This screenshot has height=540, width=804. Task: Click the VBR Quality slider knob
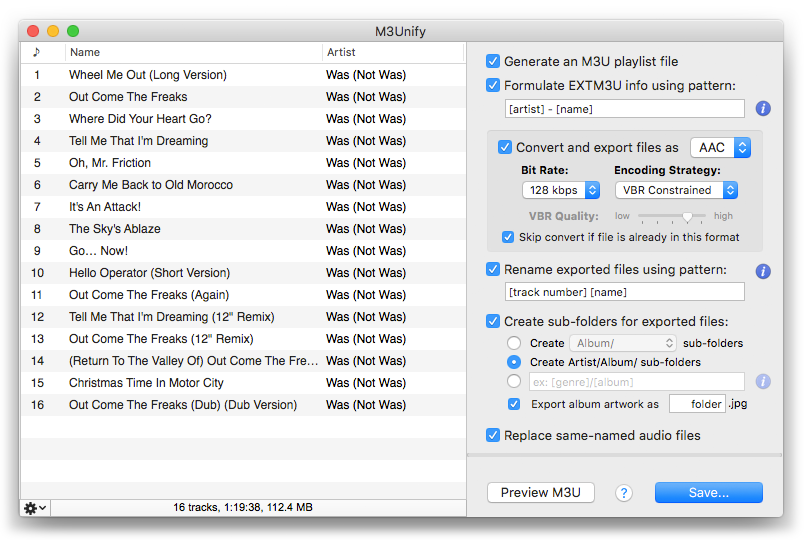(x=687, y=217)
